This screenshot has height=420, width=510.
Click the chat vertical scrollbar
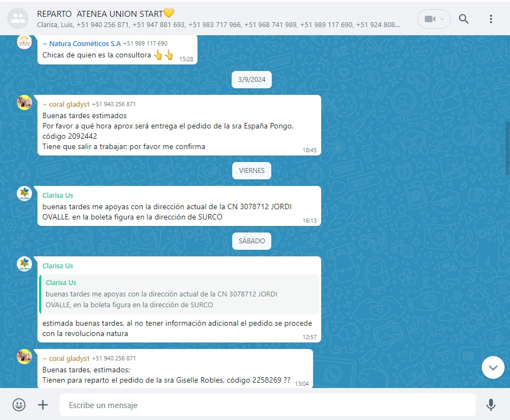[x=507, y=147]
